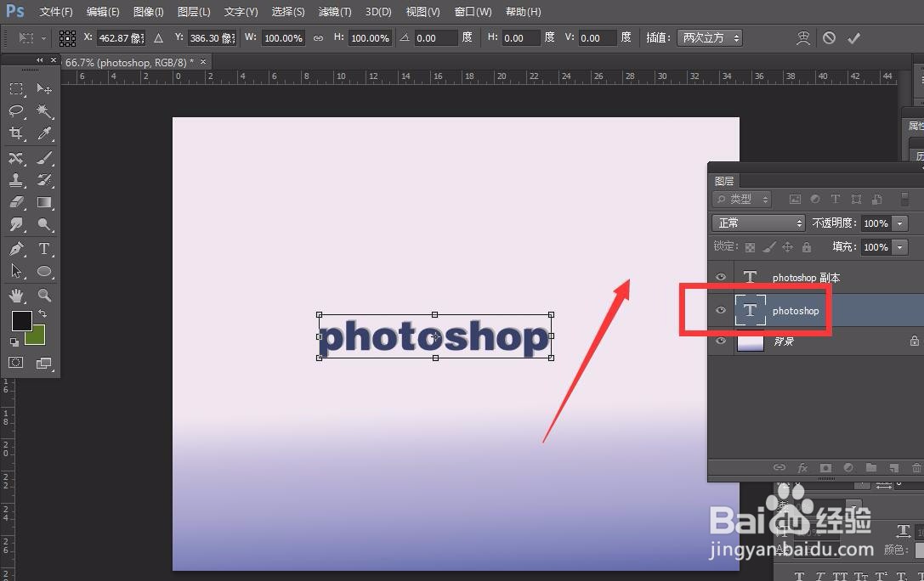
Task: Select the Dodge tool
Action: coord(44,224)
